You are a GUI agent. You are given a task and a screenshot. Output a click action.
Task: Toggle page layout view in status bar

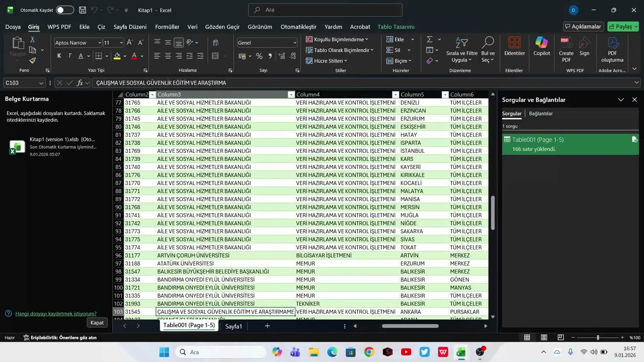pos(543,337)
